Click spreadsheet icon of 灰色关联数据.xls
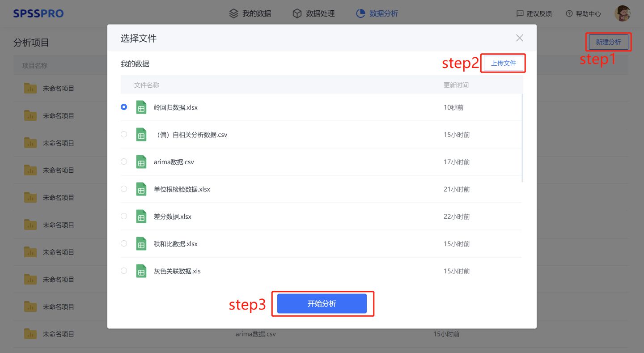644x353 pixels. point(141,271)
